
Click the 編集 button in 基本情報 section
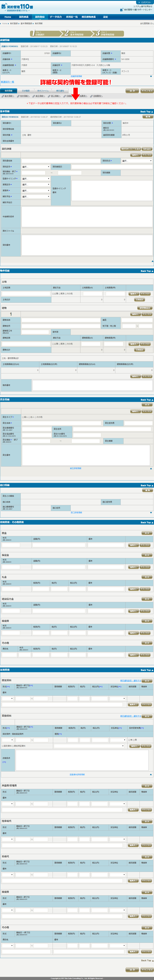click(148, 117)
